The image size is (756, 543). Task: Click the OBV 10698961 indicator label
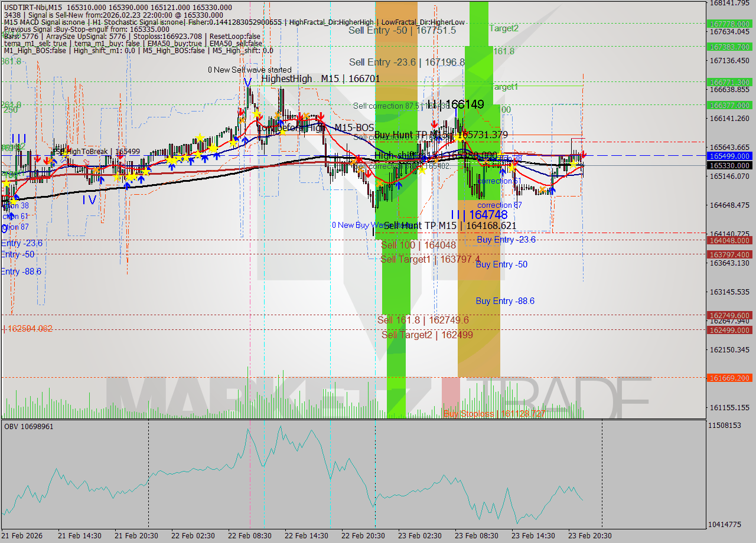28,426
